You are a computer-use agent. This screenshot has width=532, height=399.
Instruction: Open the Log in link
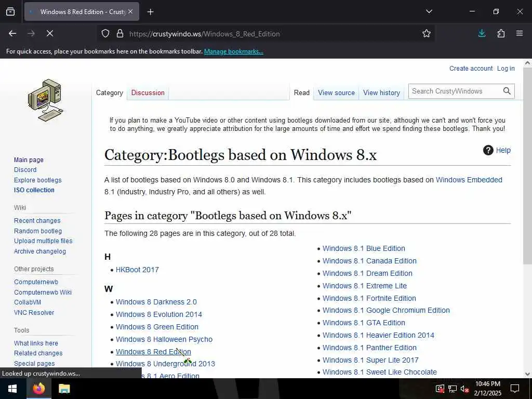506,69
